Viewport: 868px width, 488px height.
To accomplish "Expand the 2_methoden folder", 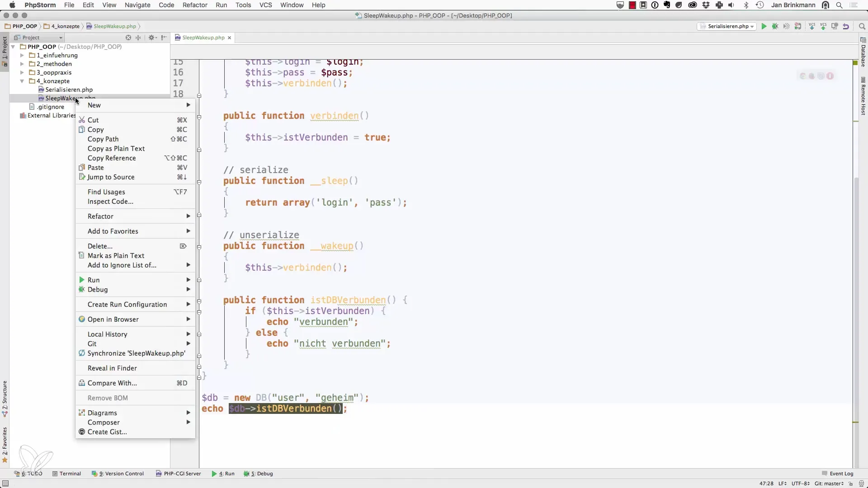I will tap(22, 64).
